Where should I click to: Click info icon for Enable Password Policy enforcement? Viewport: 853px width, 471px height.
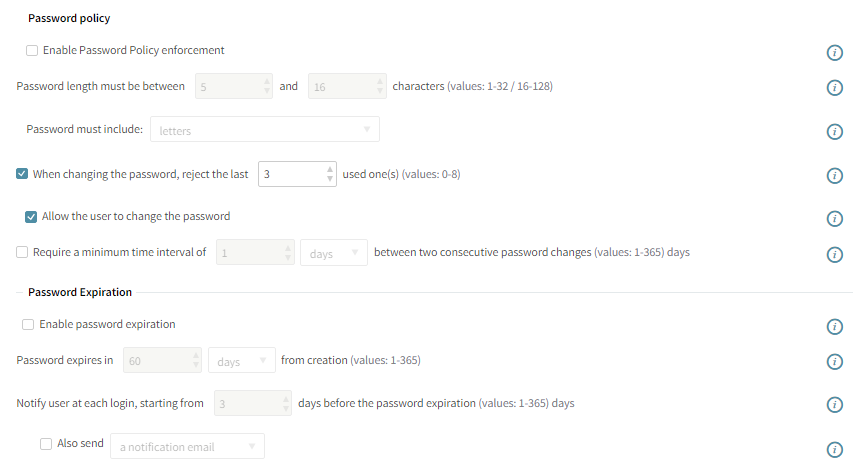click(834, 52)
